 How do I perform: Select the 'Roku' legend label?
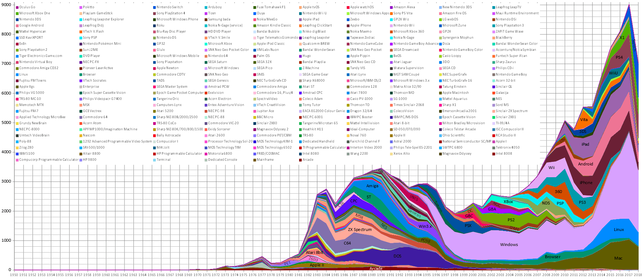(161, 25)
